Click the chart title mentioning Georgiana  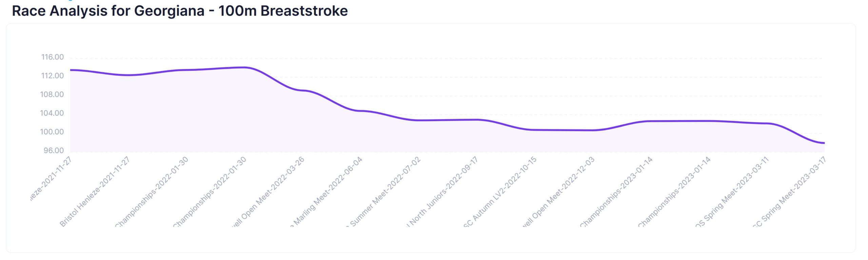tap(180, 11)
